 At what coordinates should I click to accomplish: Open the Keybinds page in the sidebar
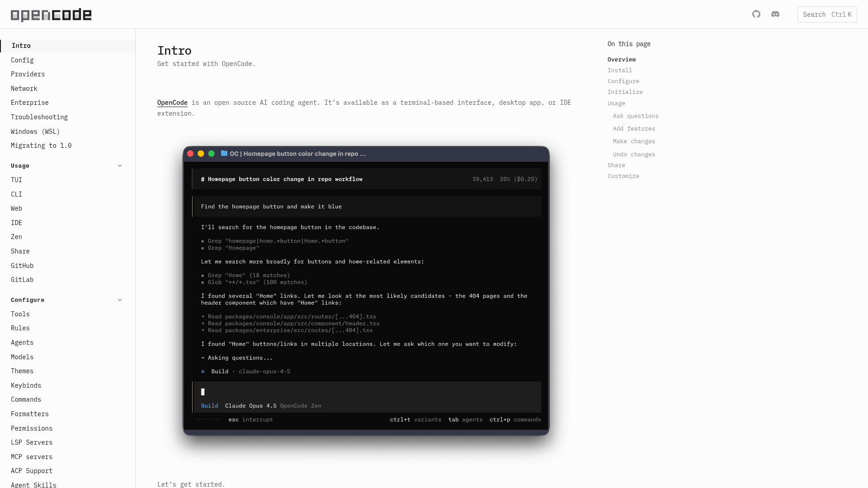coord(26,385)
